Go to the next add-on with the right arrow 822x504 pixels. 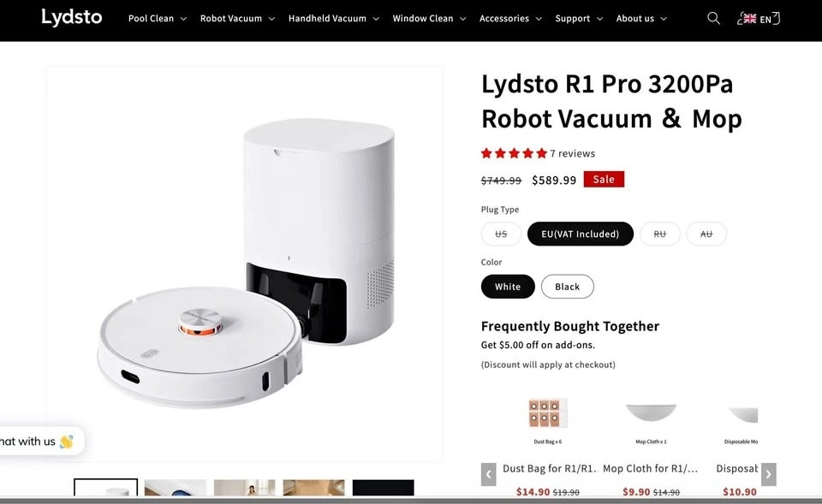tap(769, 474)
